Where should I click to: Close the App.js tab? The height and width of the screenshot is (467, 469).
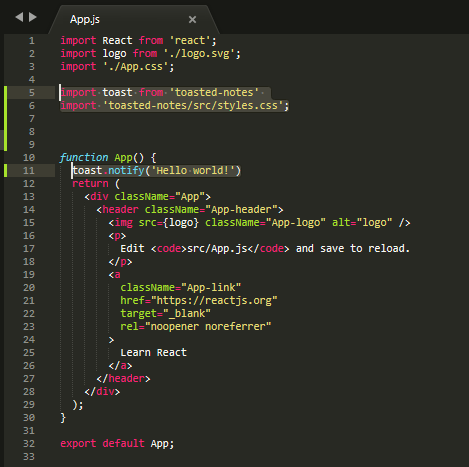pyautogui.click(x=192, y=20)
